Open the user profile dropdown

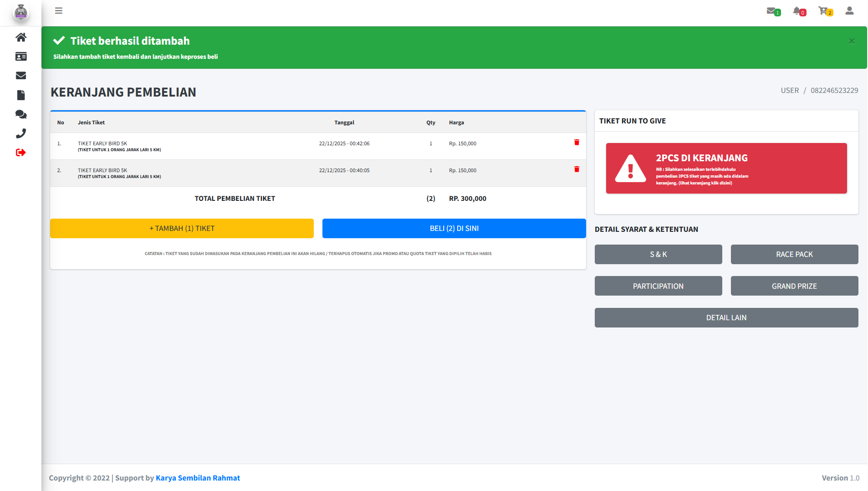point(849,11)
